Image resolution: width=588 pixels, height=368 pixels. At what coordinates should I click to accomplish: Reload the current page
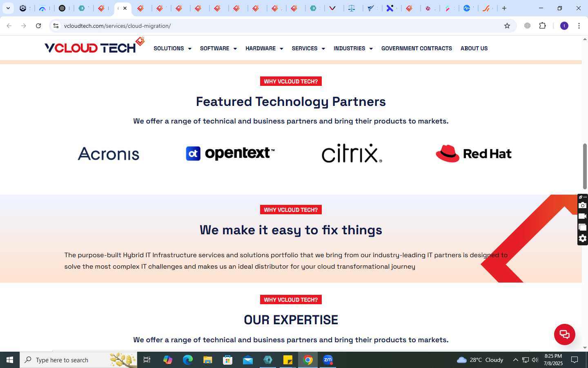(38, 26)
